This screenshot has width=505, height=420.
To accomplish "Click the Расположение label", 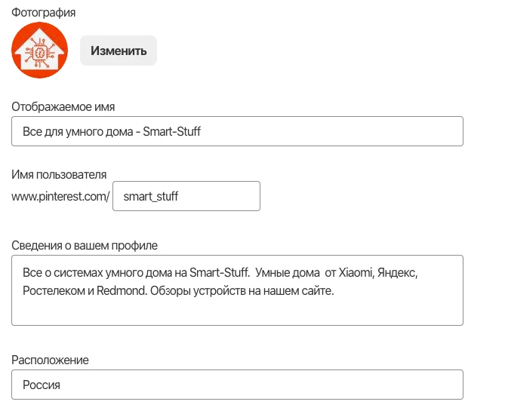I will (50, 360).
